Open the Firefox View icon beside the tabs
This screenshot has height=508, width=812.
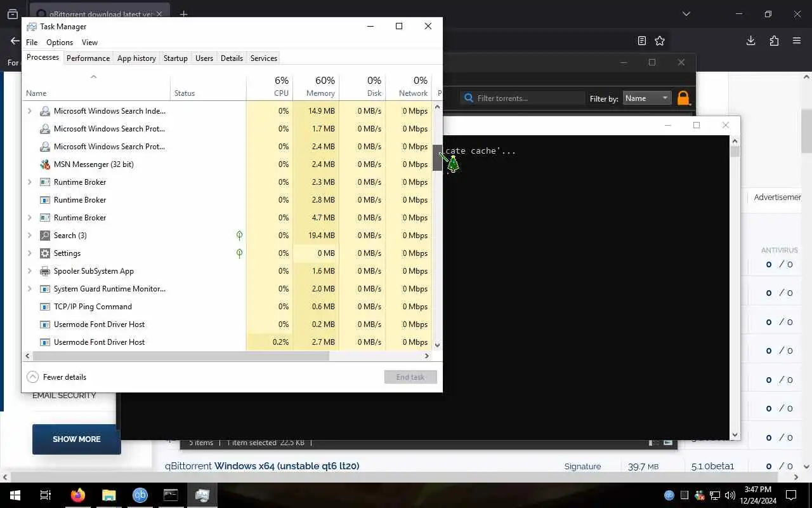(12, 14)
